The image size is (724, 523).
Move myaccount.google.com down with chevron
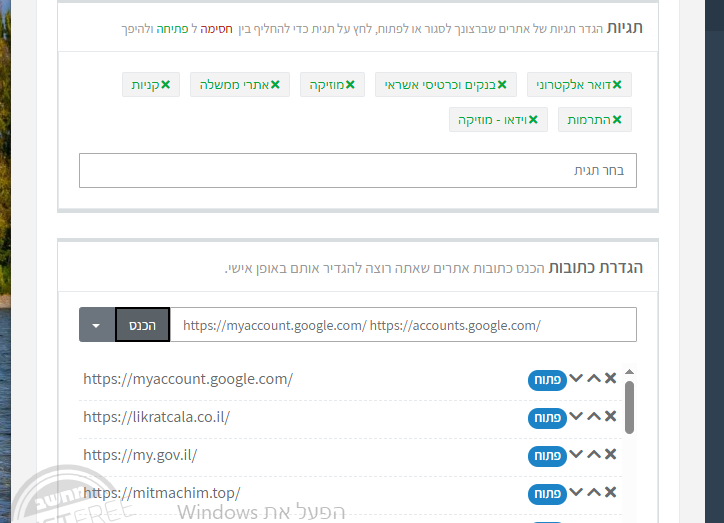pos(576,379)
